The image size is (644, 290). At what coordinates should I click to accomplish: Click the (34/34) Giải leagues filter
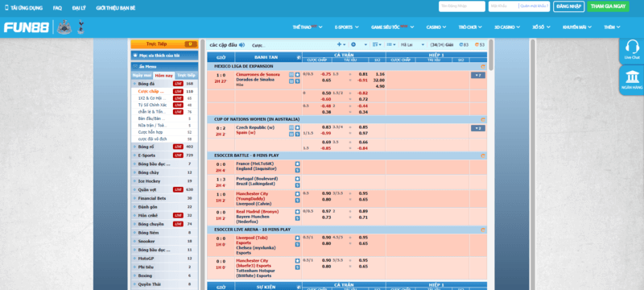point(441,45)
